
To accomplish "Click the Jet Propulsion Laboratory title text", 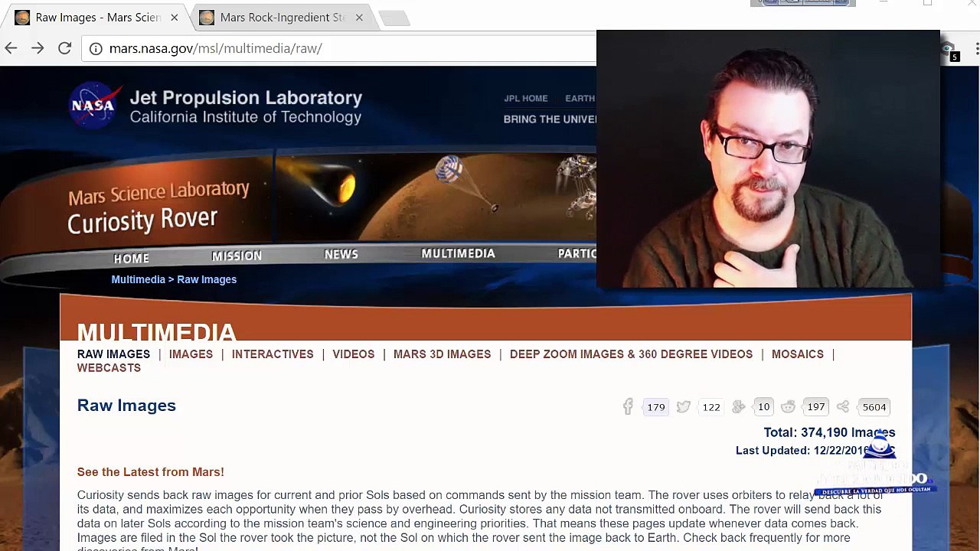I will point(246,98).
